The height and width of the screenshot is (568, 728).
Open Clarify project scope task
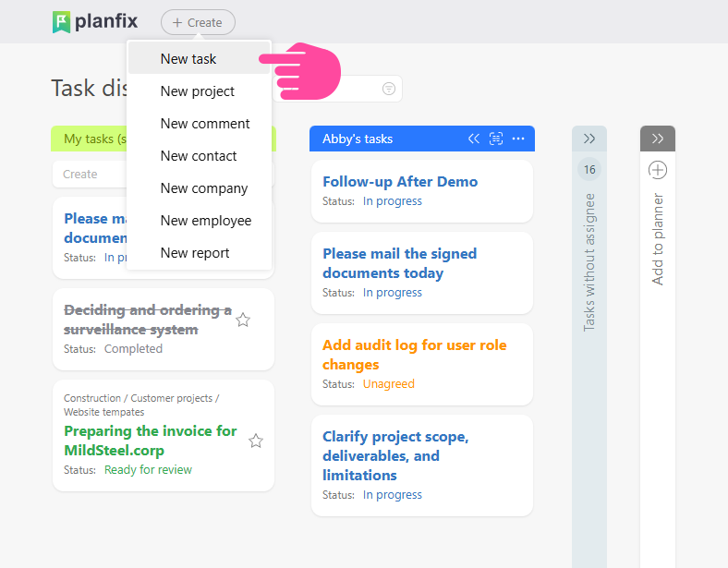tap(395, 455)
